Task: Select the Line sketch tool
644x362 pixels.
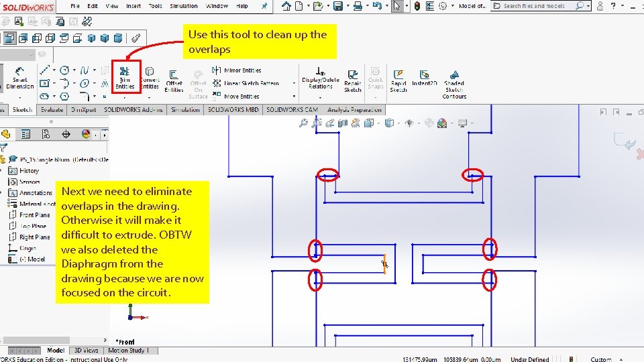Action: click(x=45, y=70)
